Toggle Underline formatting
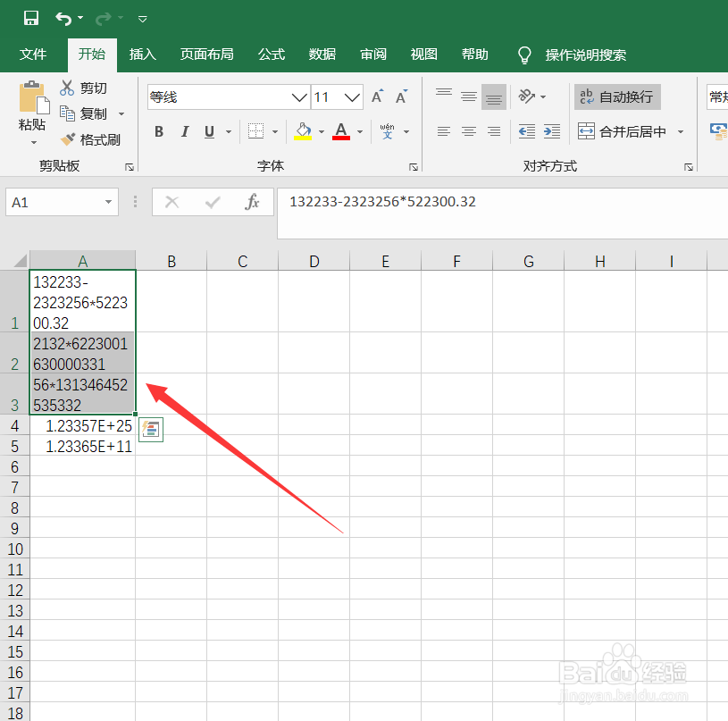The width and height of the screenshot is (728, 721). [209, 132]
